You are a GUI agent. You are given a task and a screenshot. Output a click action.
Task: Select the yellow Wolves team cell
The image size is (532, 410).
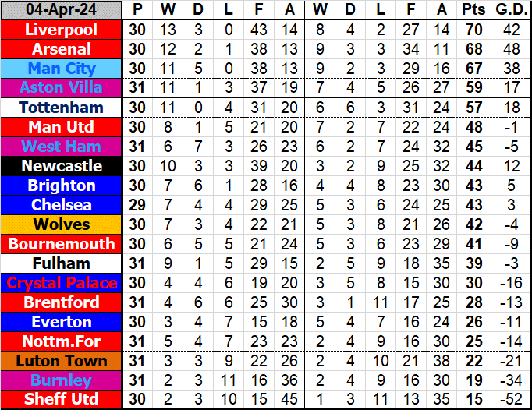point(62,224)
